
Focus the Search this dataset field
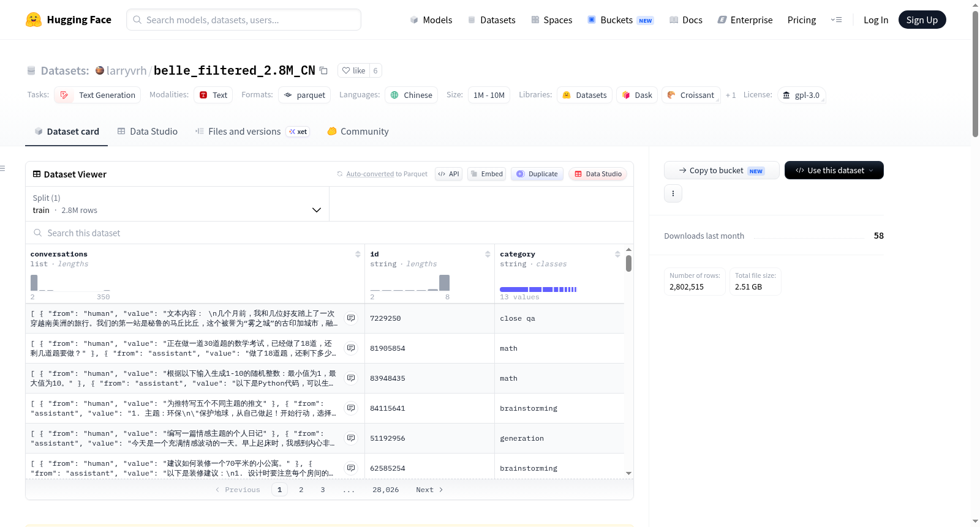(x=330, y=233)
